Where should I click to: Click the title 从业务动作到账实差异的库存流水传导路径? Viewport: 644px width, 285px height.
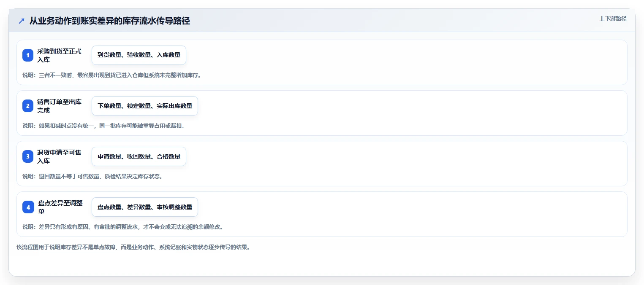point(110,21)
